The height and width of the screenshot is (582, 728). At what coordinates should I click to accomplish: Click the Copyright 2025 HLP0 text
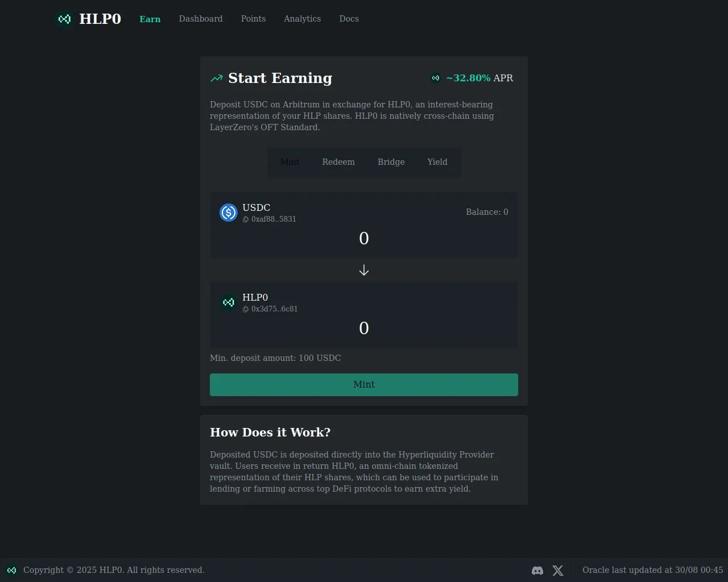point(114,570)
